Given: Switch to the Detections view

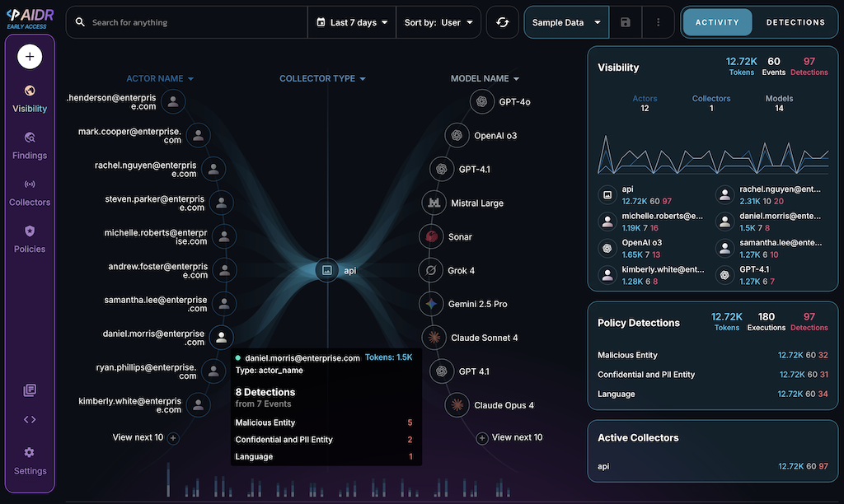Looking at the screenshot, I should pos(795,22).
